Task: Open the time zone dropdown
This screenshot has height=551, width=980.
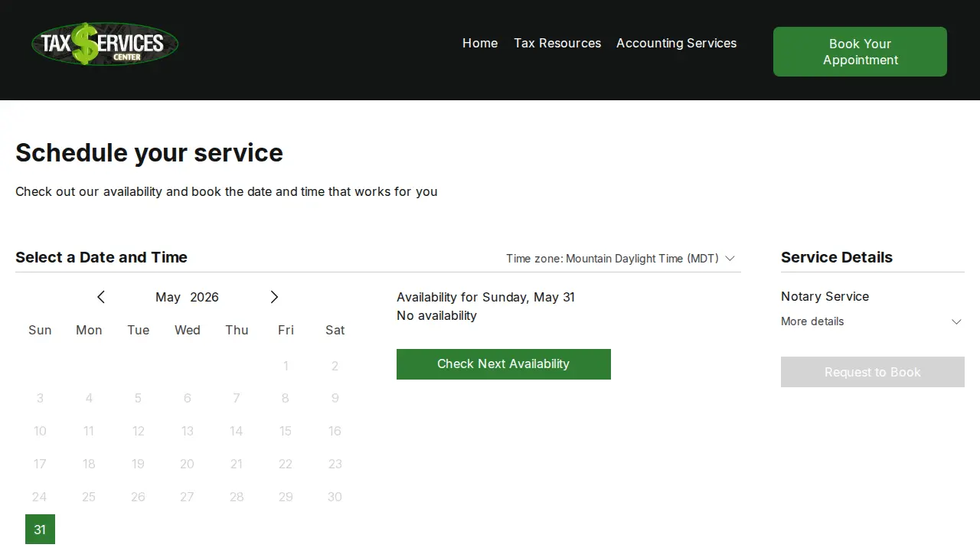Action: (621, 259)
